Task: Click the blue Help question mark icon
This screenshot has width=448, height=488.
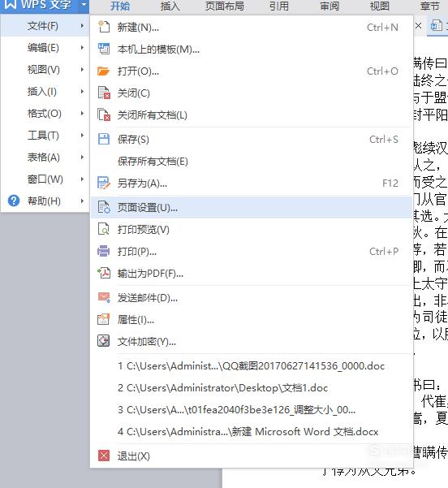Action: (14, 201)
